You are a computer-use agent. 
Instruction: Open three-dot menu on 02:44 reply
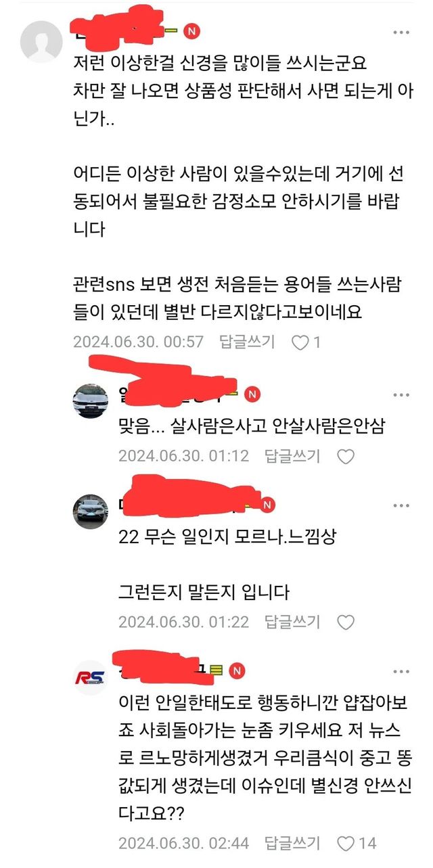pyautogui.click(x=401, y=670)
